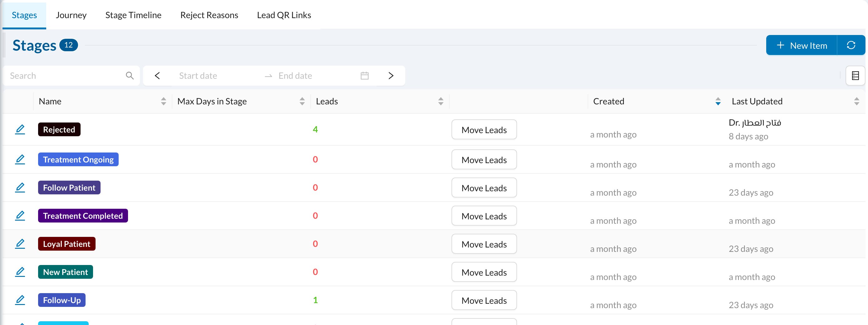Sort by Leads column

coord(441,101)
